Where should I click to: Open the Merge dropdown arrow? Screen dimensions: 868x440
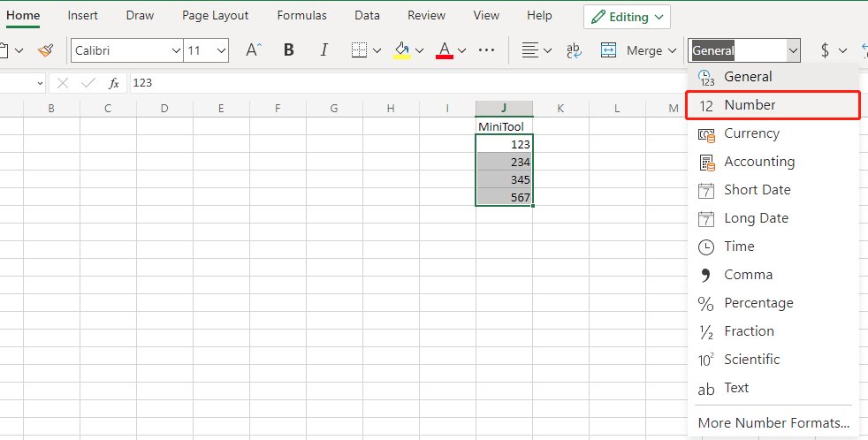pyautogui.click(x=672, y=51)
